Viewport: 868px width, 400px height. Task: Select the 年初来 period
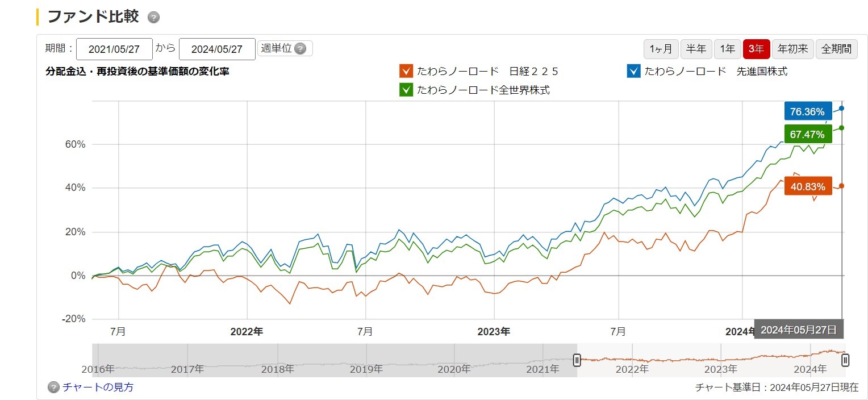(792, 49)
